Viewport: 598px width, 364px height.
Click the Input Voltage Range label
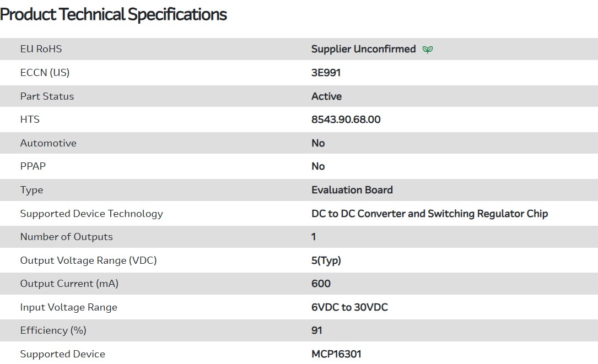point(68,307)
